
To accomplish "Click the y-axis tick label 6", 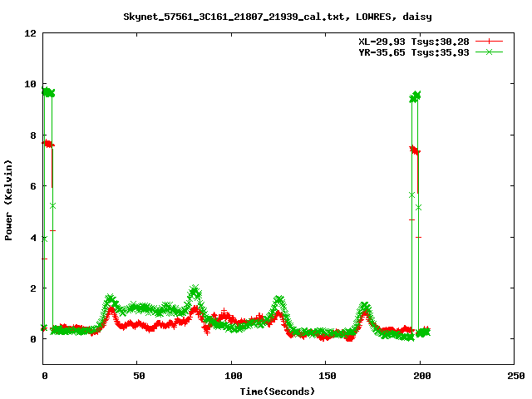I will (33, 186).
